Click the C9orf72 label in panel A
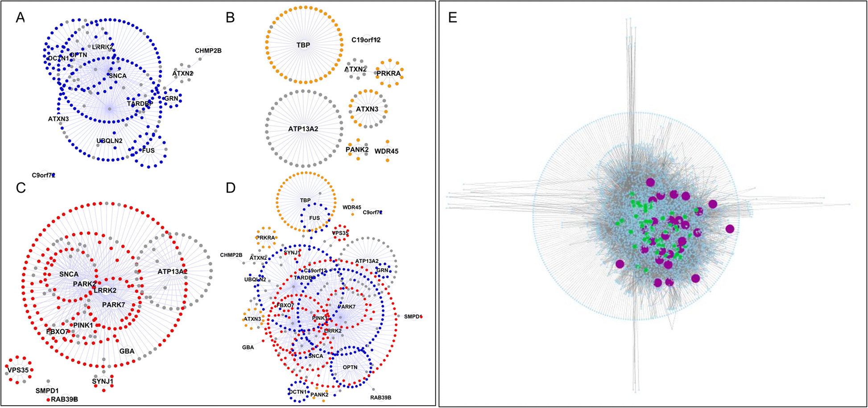 click(43, 175)
